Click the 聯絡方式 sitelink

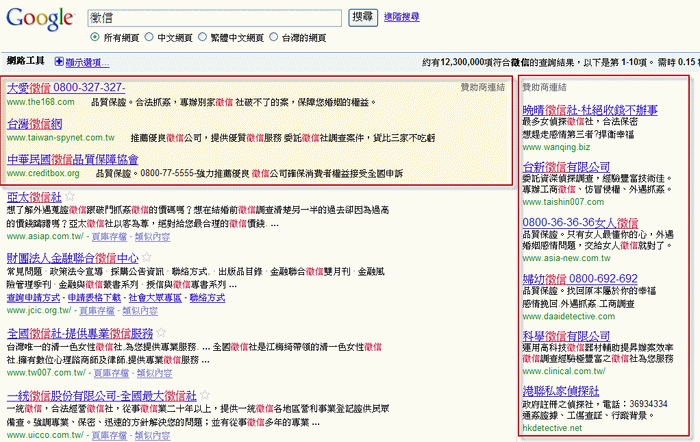(x=207, y=298)
